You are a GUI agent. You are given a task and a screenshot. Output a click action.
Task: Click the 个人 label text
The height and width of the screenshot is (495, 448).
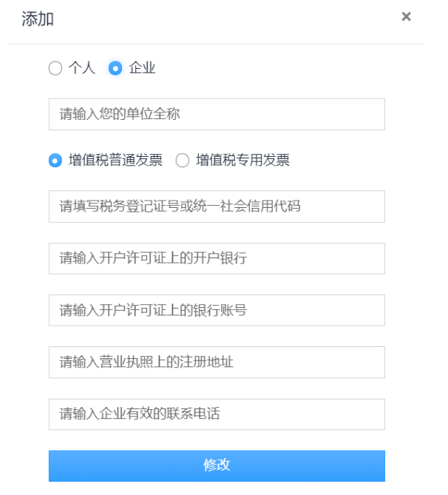point(82,69)
